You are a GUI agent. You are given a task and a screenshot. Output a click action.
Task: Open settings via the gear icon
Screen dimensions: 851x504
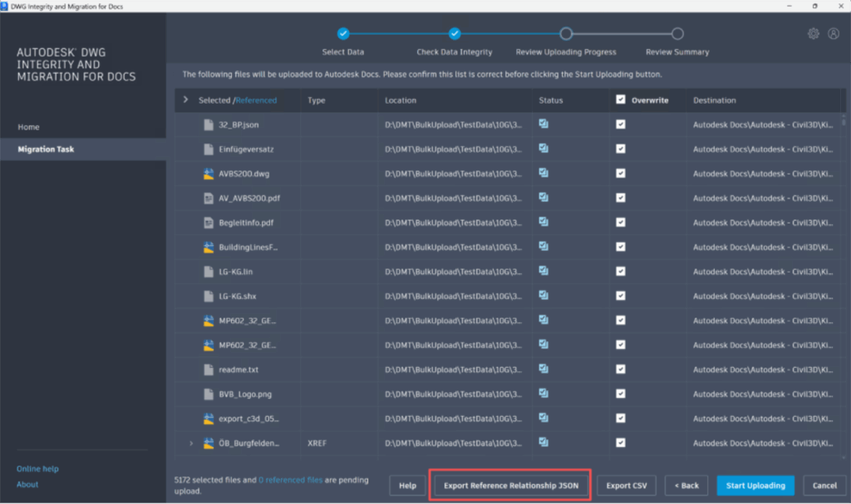click(x=813, y=34)
